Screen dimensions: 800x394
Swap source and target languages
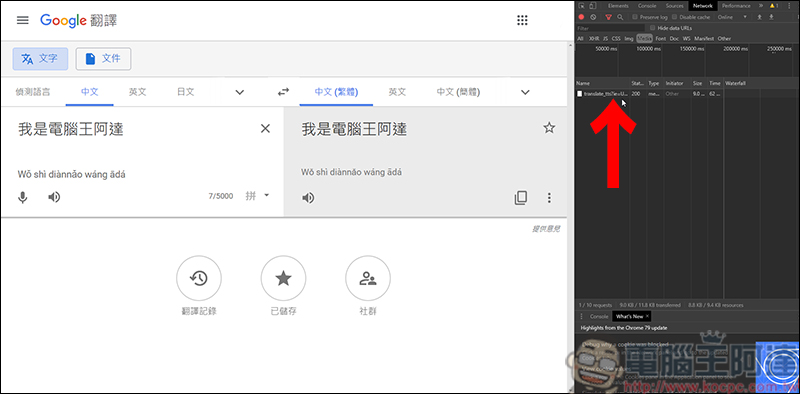[283, 92]
